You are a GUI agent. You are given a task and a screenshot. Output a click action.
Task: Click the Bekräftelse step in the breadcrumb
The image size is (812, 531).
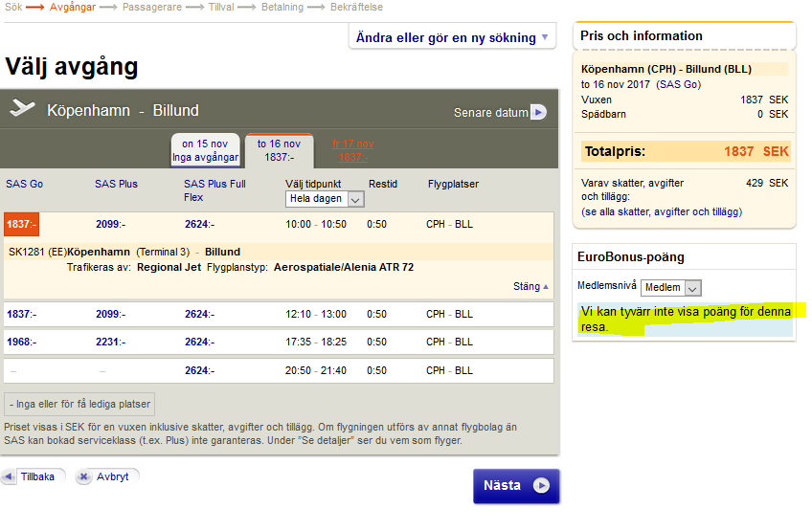[x=356, y=8]
